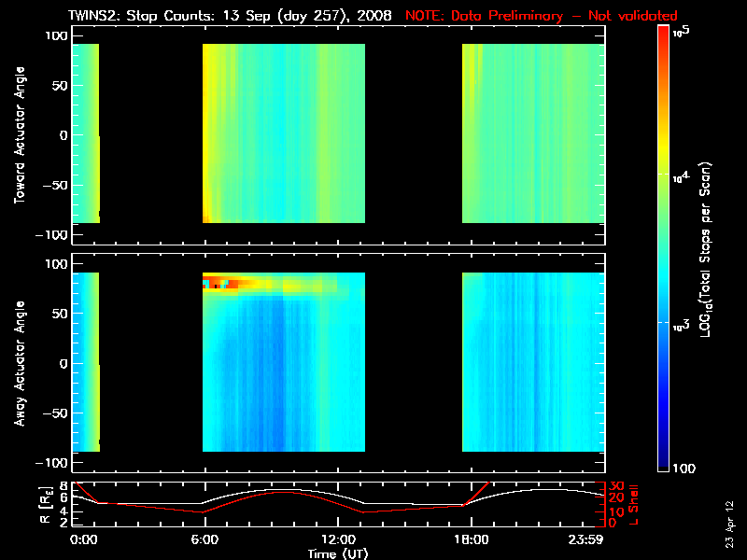The image size is (747, 560).
Task: Click the red top end of the colorbar
Action: pos(663,30)
